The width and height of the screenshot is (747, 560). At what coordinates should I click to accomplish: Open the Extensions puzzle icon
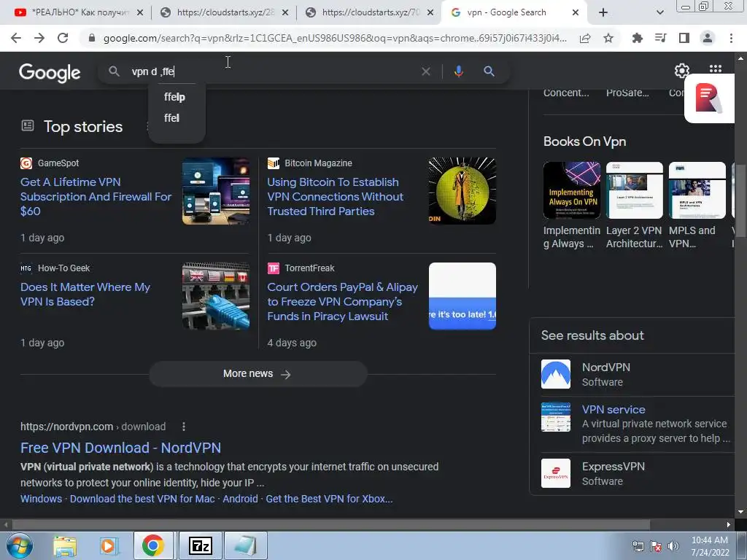(x=637, y=38)
